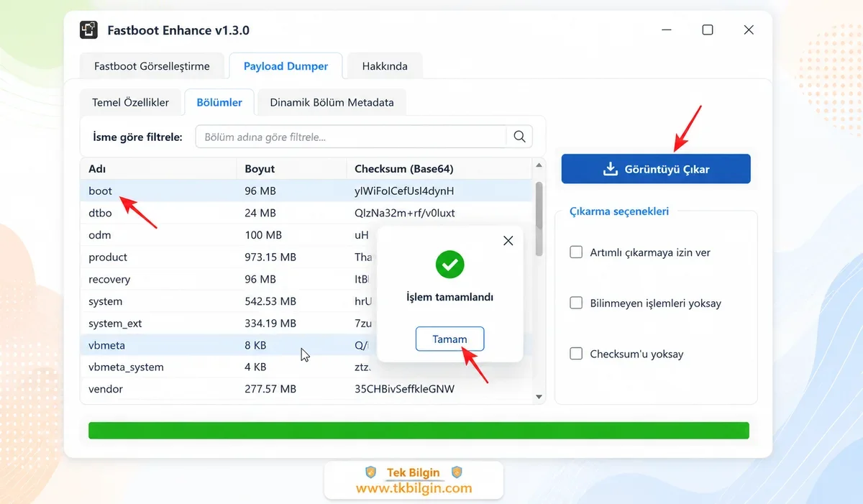This screenshot has width=863, height=504.
Task: Minimize the Fastboot Enhance window
Action: tap(667, 29)
